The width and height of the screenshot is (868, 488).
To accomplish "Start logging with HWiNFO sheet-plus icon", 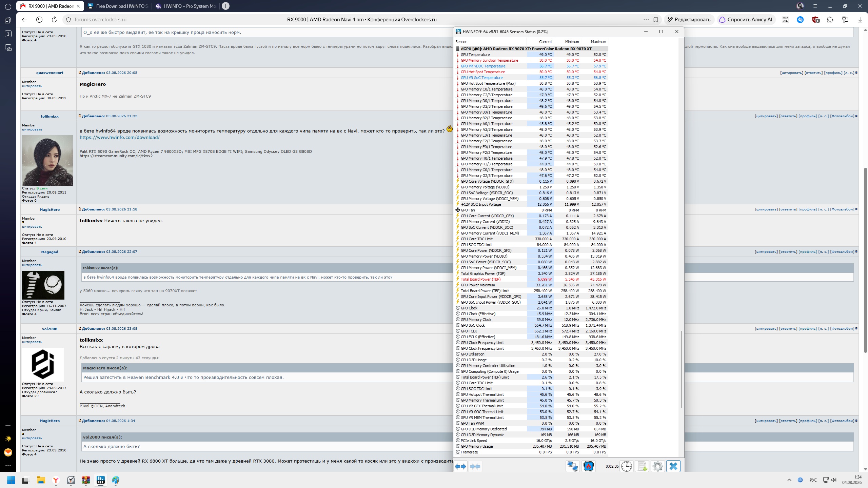I will click(642, 466).
